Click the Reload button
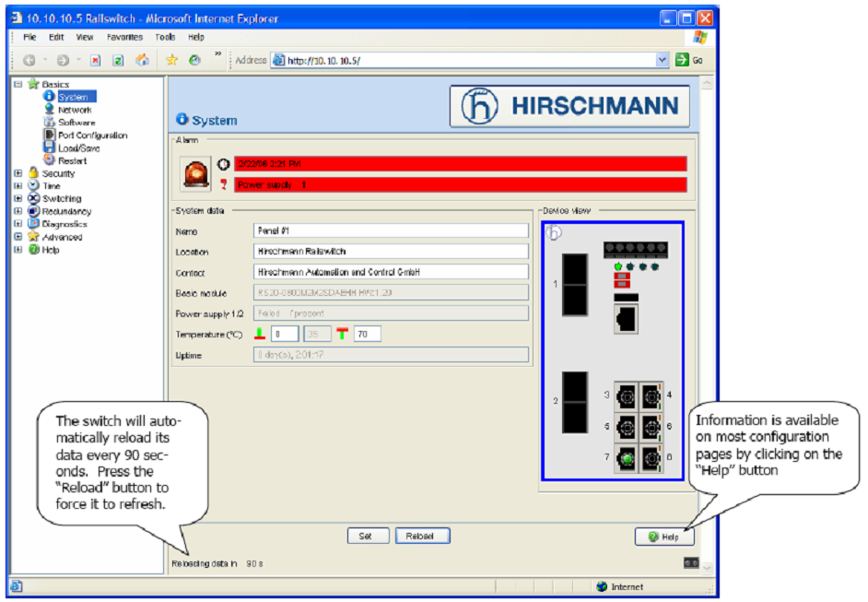Viewport: 868px width, 602px height. 421,536
